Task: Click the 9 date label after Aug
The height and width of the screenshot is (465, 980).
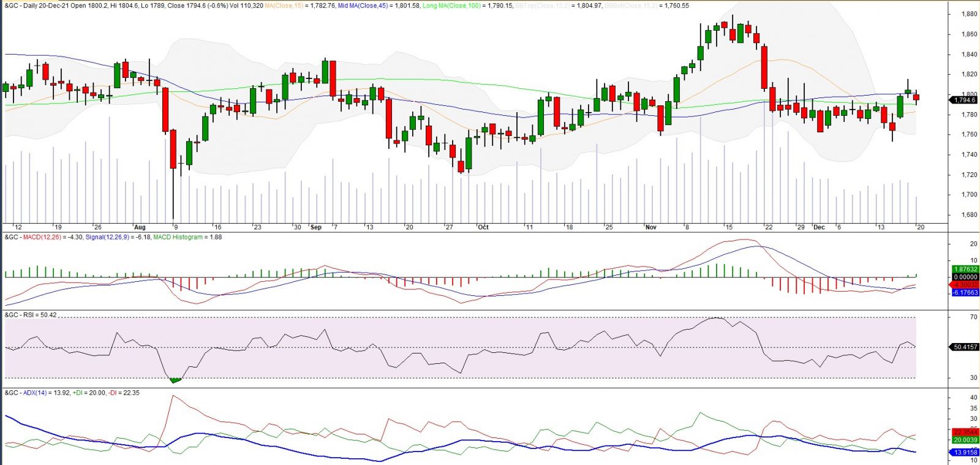Action: [176, 227]
